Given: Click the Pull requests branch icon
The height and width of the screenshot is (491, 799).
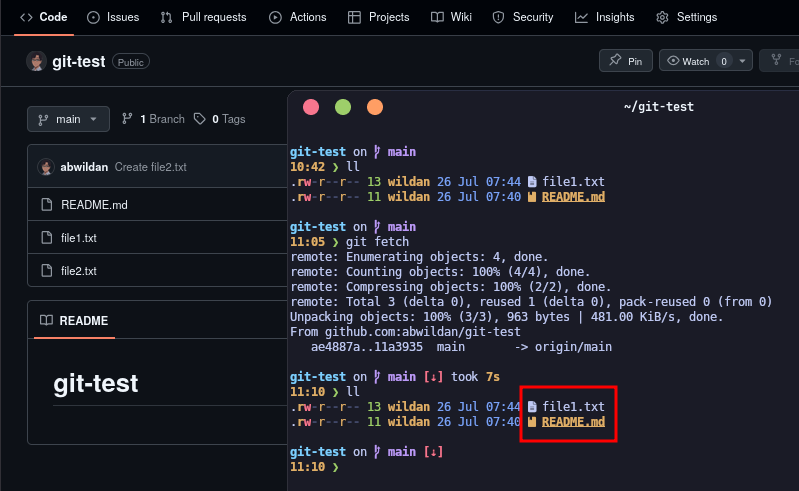Looking at the screenshot, I should pyautogui.click(x=166, y=18).
